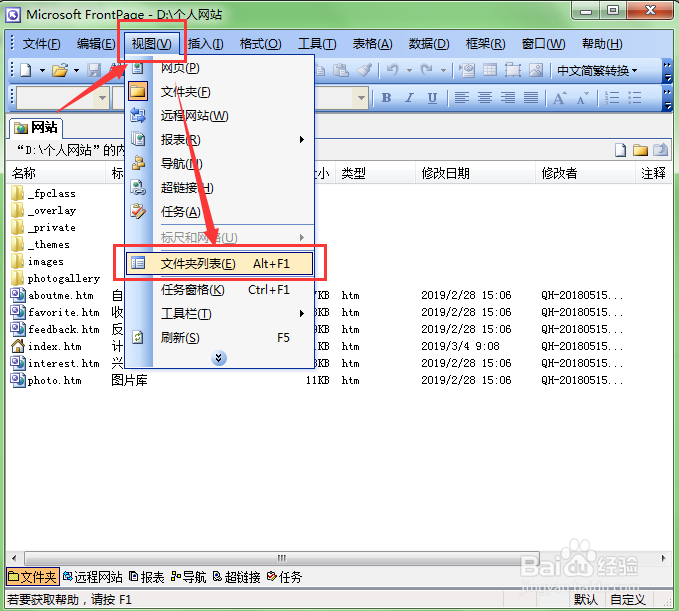Viewport: 679px width, 611px height.
Task: Toggle Bulleted list button
Action: 635,98
